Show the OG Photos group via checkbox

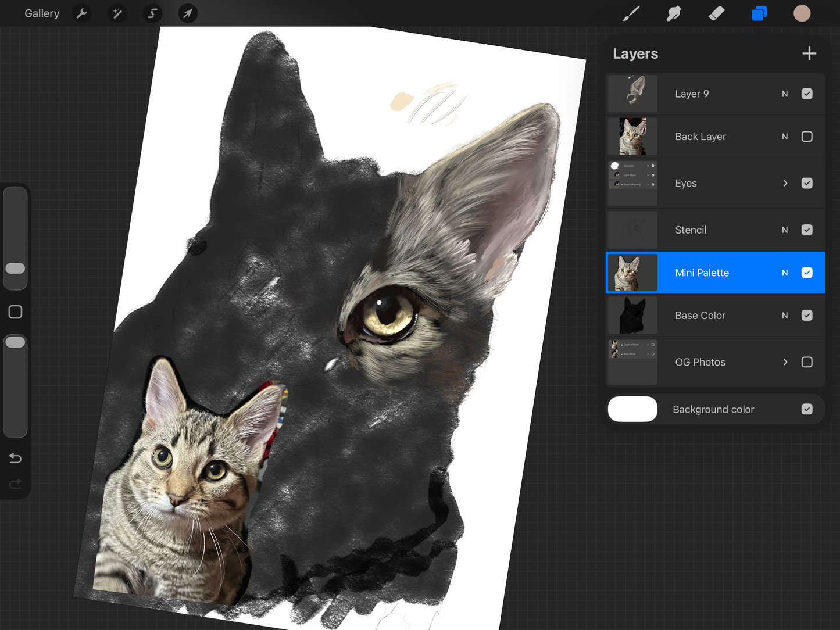point(807,362)
